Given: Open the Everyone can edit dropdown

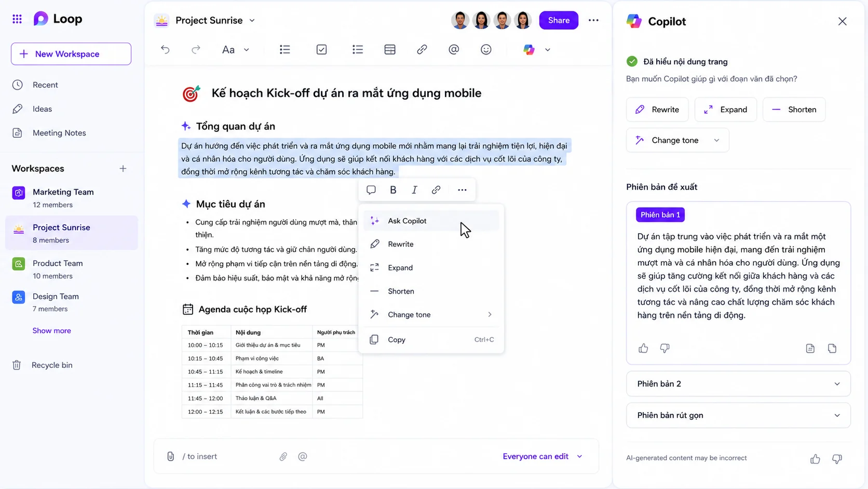Looking at the screenshot, I should coord(542,456).
